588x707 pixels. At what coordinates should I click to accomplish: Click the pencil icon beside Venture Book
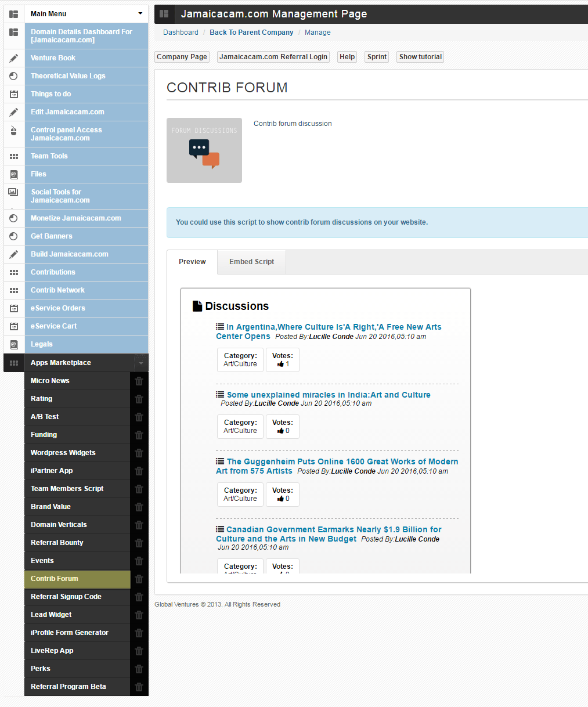(x=14, y=58)
